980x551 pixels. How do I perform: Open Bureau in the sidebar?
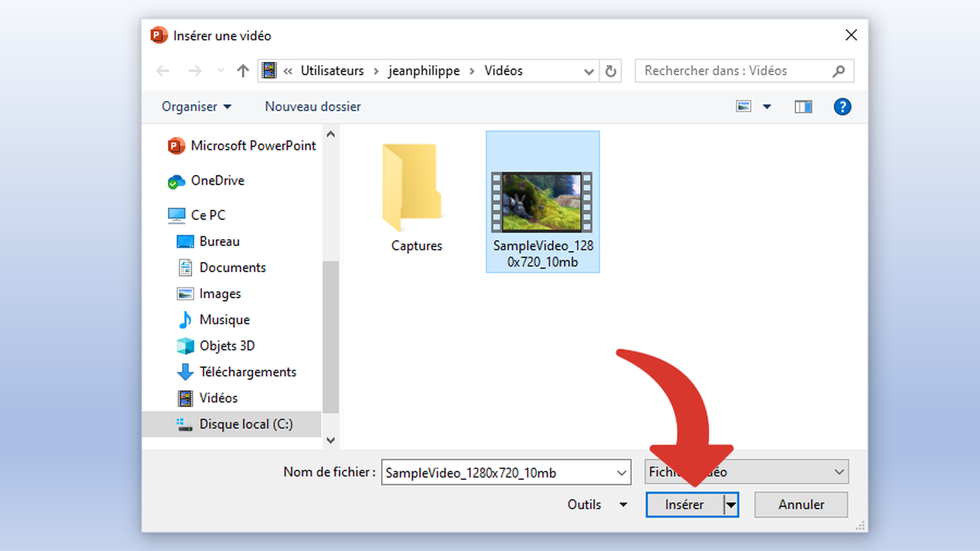pos(208,241)
